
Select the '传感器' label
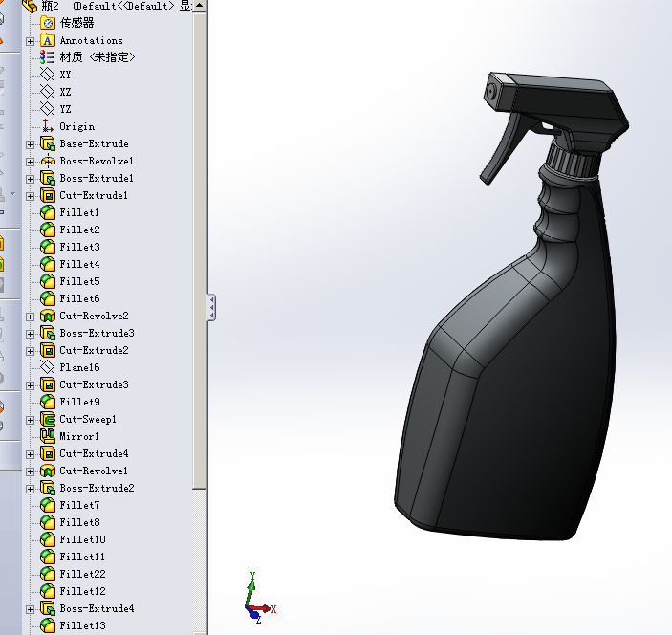point(76,23)
